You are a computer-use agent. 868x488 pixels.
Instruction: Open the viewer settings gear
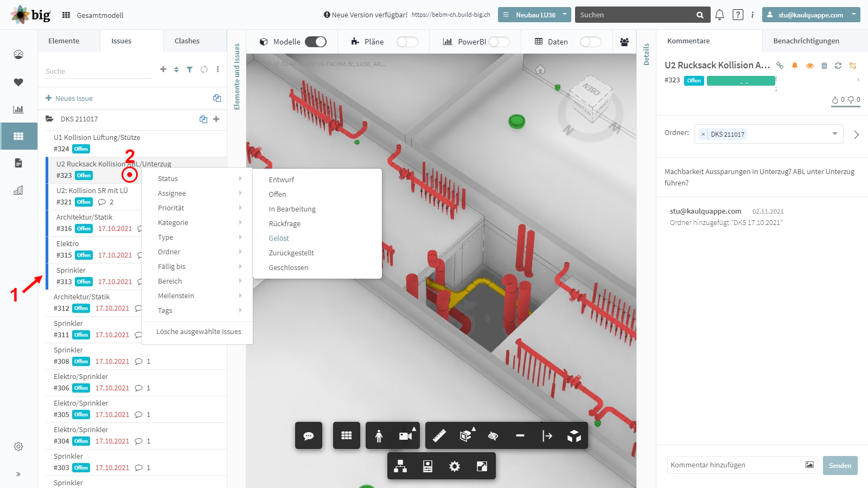(455, 466)
